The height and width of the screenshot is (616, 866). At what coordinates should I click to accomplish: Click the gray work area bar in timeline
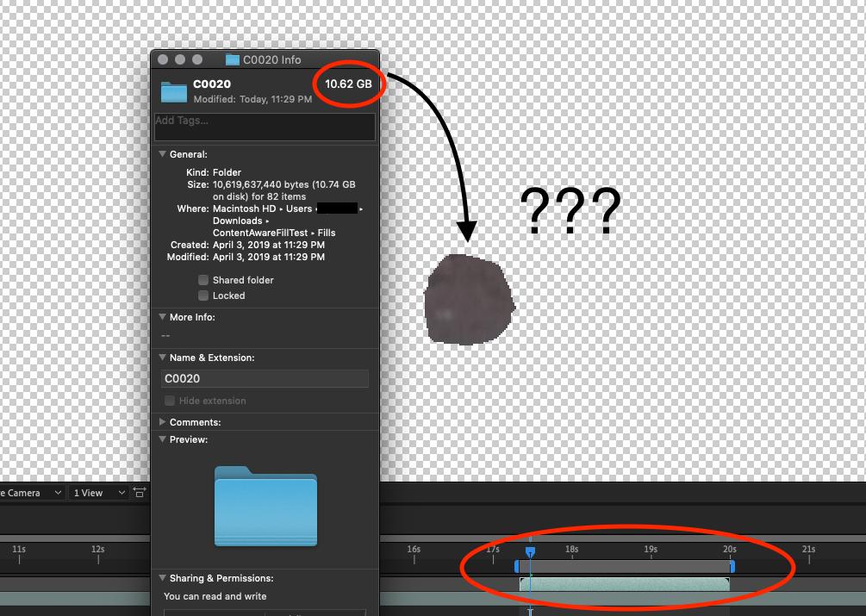click(625, 566)
